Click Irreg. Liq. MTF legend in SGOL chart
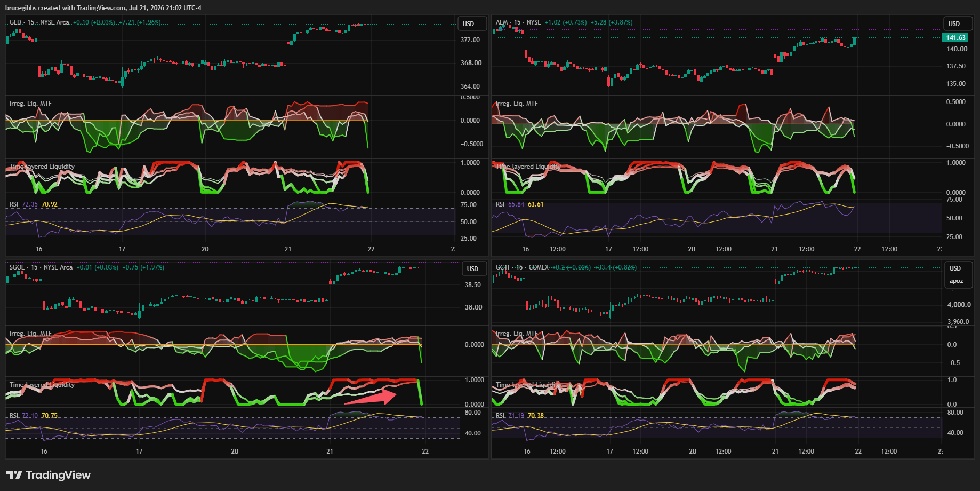The height and width of the screenshot is (491, 980). point(30,334)
